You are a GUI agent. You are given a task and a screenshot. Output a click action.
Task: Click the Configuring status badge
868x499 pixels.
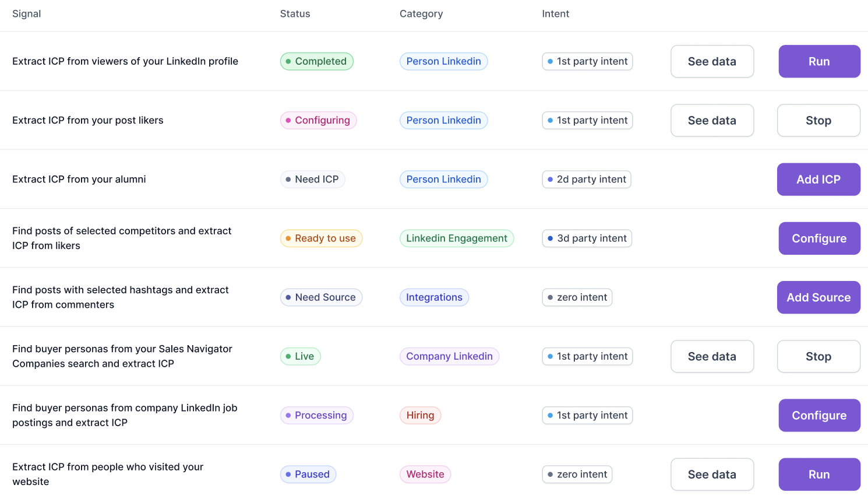[318, 120]
